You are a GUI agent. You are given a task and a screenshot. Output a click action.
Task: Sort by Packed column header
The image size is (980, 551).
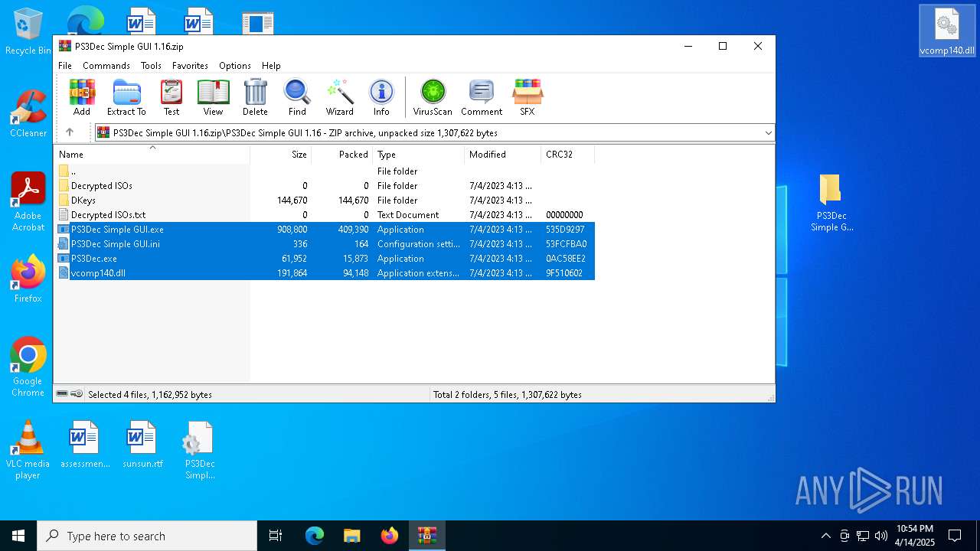pos(341,155)
